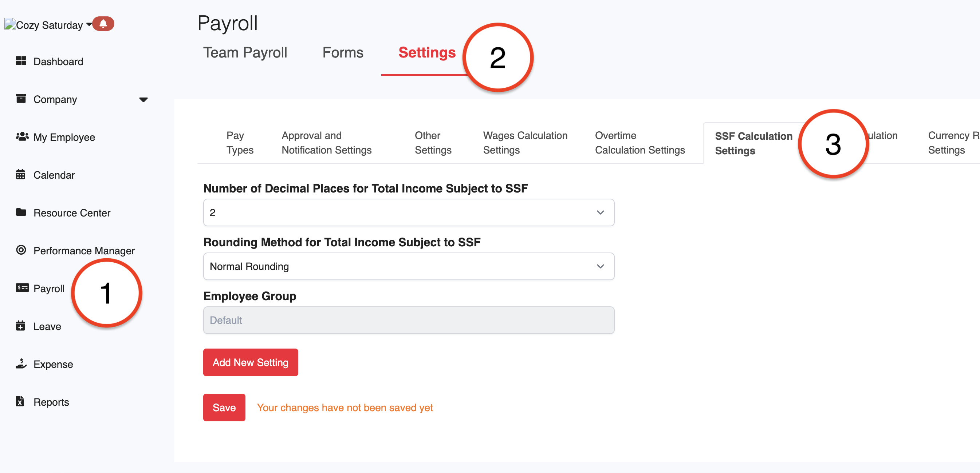This screenshot has height=473, width=980.
Task: Open the Rounding Method dropdown
Action: tap(408, 266)
